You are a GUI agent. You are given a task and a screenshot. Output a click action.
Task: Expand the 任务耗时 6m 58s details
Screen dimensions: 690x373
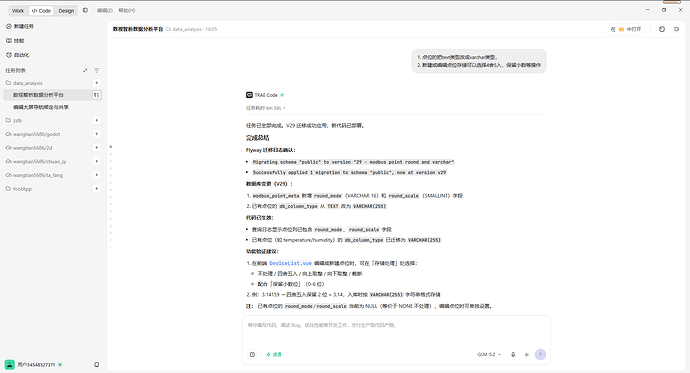[265, 108]
